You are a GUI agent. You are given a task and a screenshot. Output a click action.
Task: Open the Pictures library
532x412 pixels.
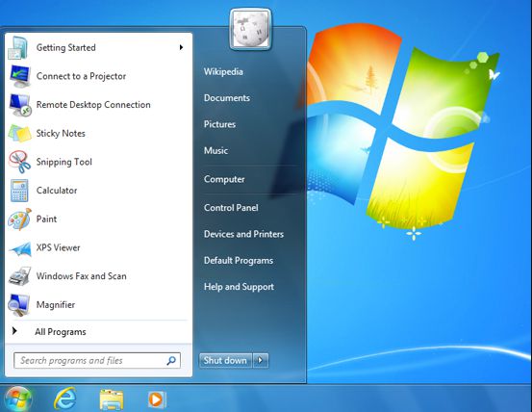click(x=219, y=124)
